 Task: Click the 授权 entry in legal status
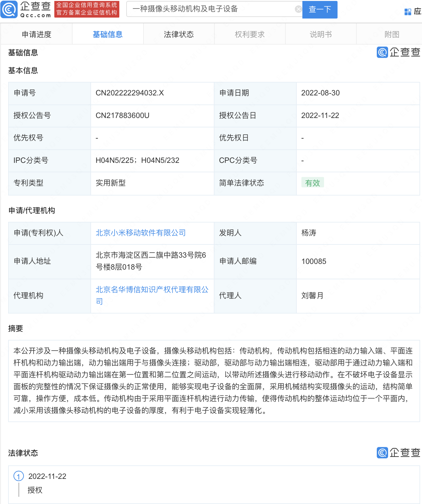click(x=35, y=490)
